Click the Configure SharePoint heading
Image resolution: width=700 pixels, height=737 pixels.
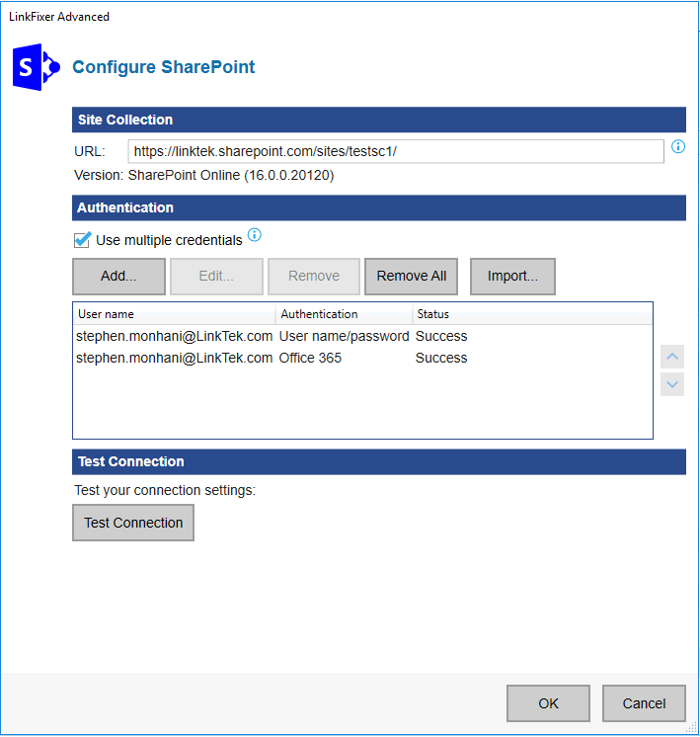(x=164, y=67)
